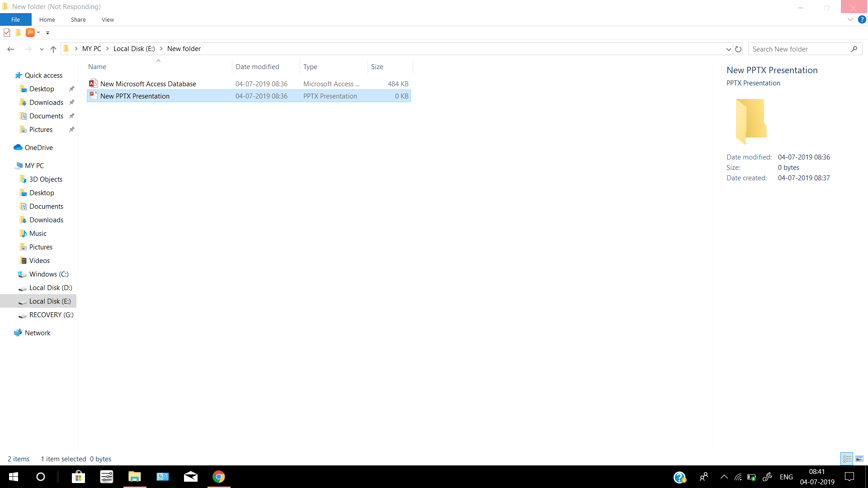Open recent locations dropdown arrow
Image resolution: width=868 pixels, height=488 pixels.
point(42,49)
